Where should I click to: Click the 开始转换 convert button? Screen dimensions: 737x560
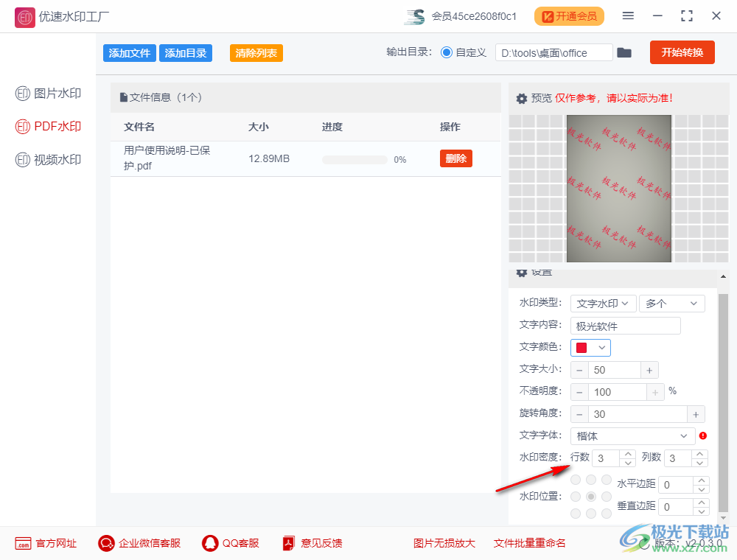click(x=682, y=52)
